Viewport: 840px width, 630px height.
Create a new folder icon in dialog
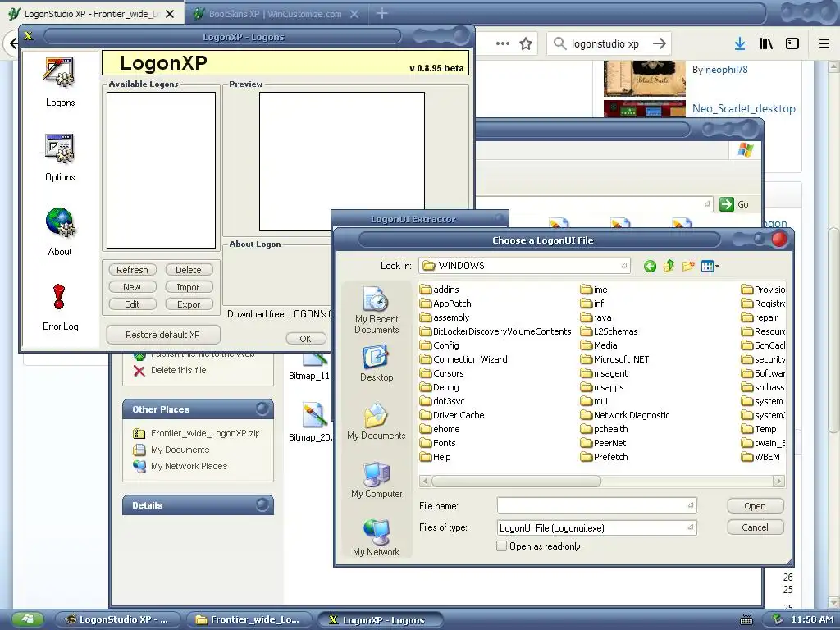pos(688,266)
